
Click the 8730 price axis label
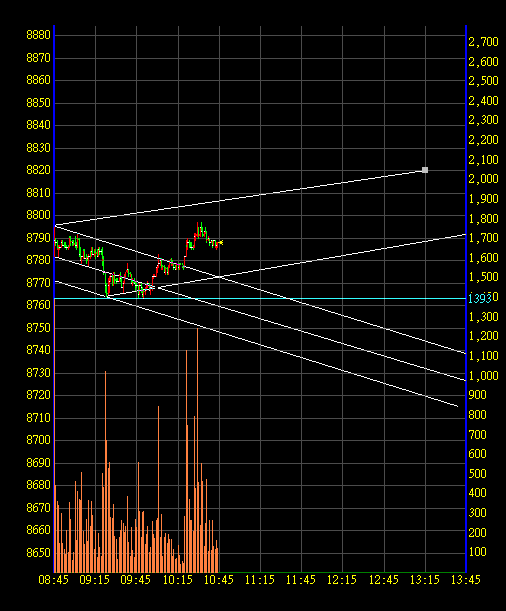(39, 373)
